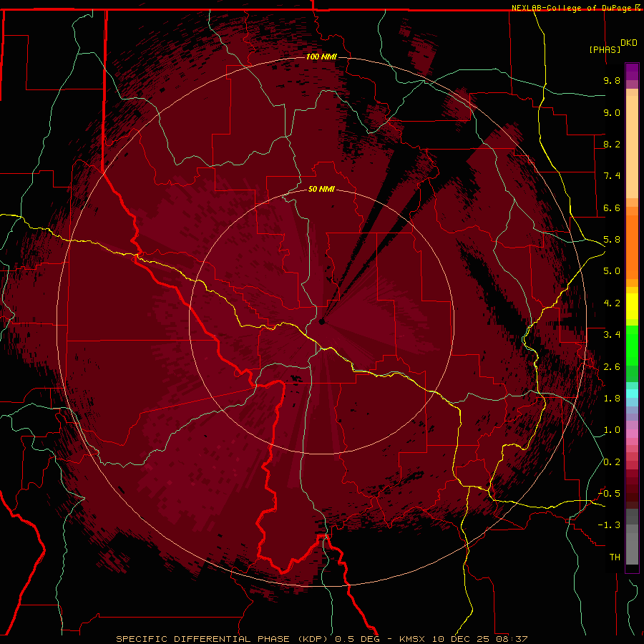644x644 pixels.
Task: Click the KMSX station identifier in the caption
Action: [412, 639]
